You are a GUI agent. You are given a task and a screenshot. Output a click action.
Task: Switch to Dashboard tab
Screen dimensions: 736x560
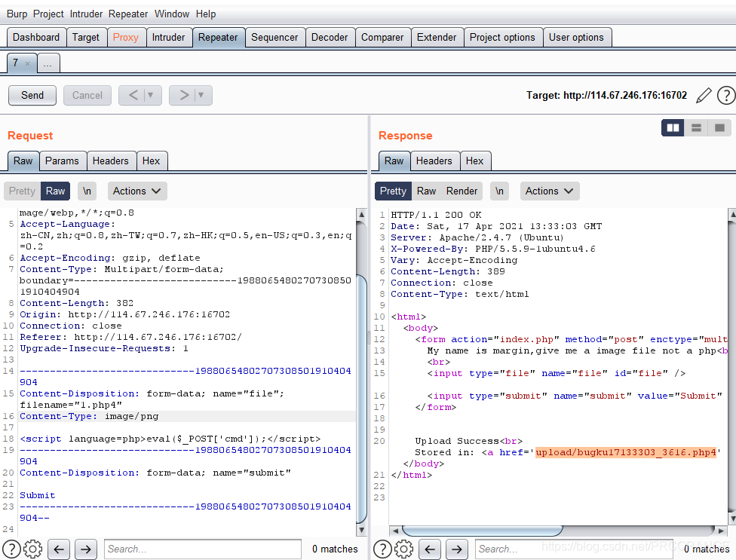point(36,38)
